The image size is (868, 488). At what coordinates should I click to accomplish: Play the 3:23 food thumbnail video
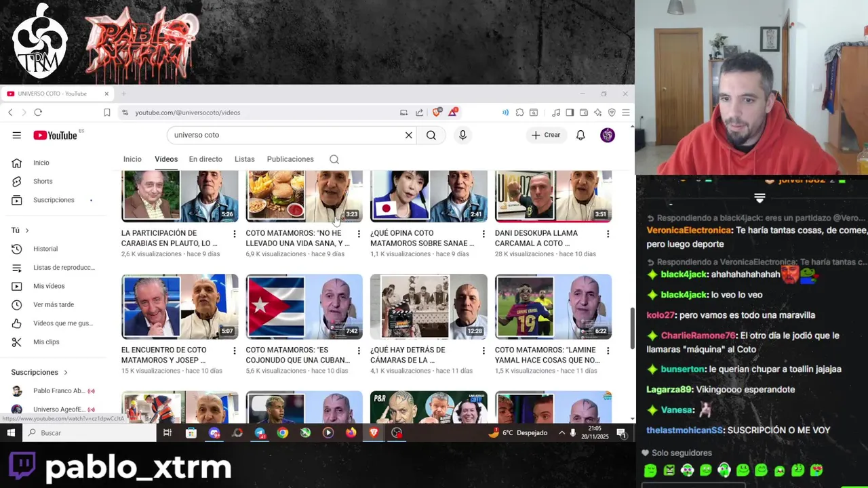tap(304, 197)
